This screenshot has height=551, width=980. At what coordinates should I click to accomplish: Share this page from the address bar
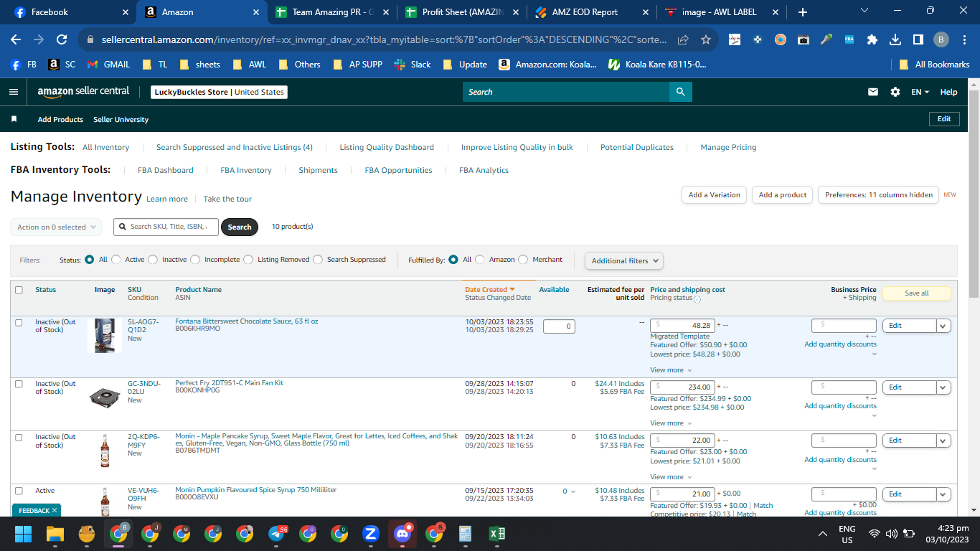click(x=683, y=39)
